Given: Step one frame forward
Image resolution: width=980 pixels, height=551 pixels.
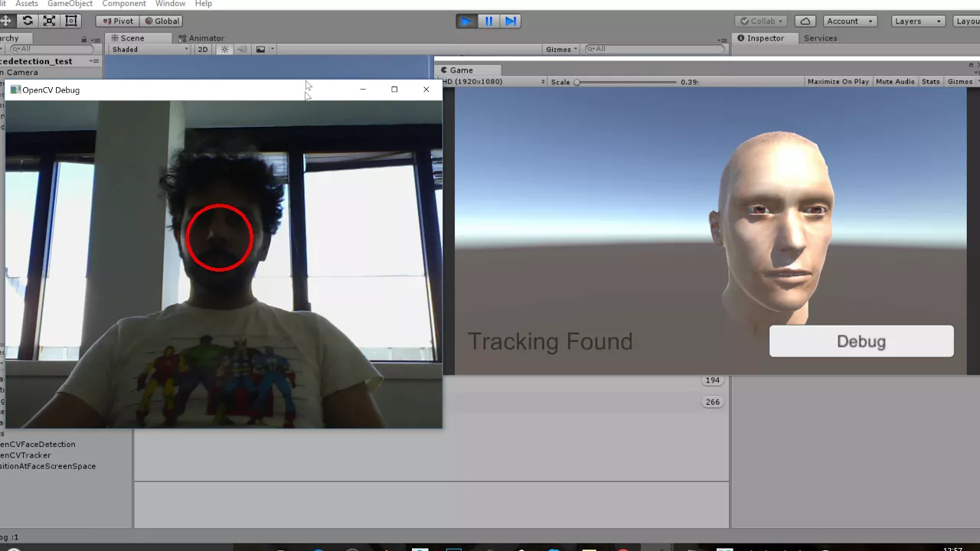Looking at the screenshot, I should coord(511,21).
